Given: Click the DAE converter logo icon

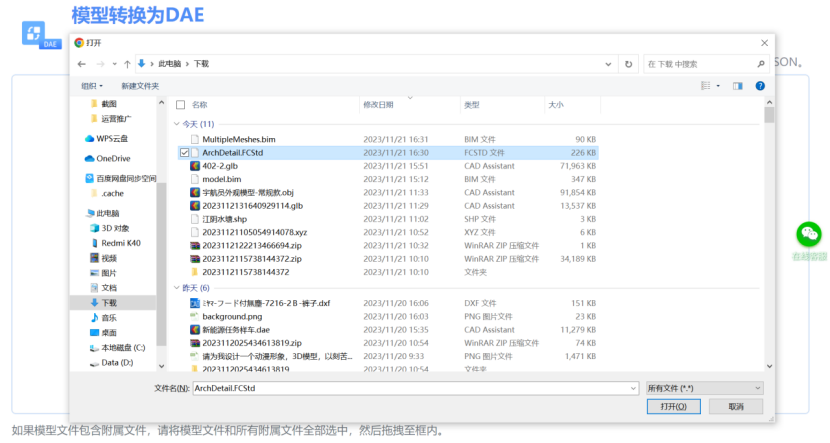Looking at the screenshot, I should coord(40,35).
